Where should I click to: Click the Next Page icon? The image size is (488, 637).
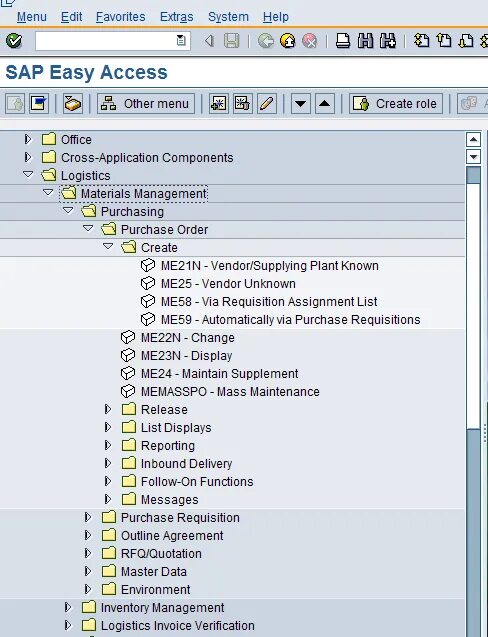coord(466,41)
